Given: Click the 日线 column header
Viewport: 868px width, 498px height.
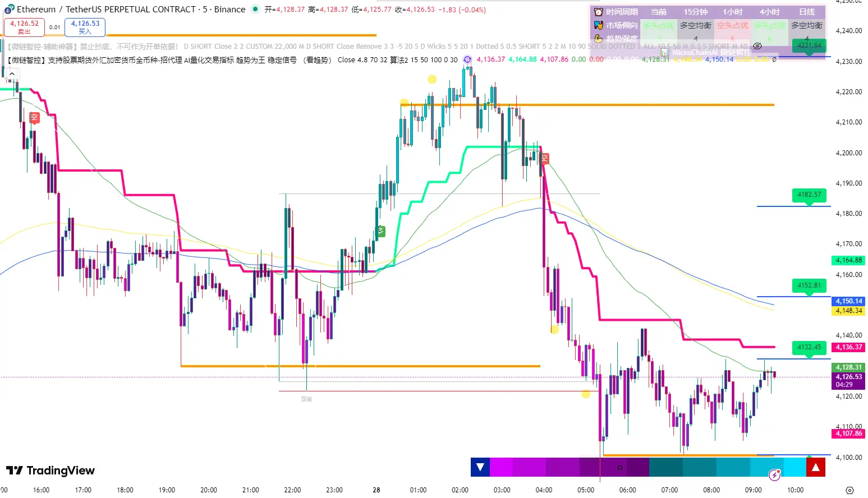Looking at the screenshot, I should click(806, 12).
